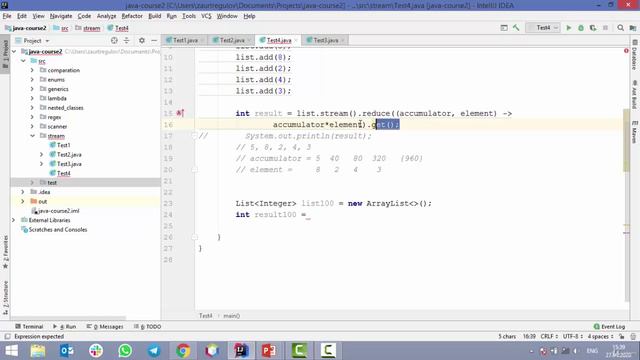Change CRLF line separator in status bar
The image size is (640, 360).
tap(549, 337)
